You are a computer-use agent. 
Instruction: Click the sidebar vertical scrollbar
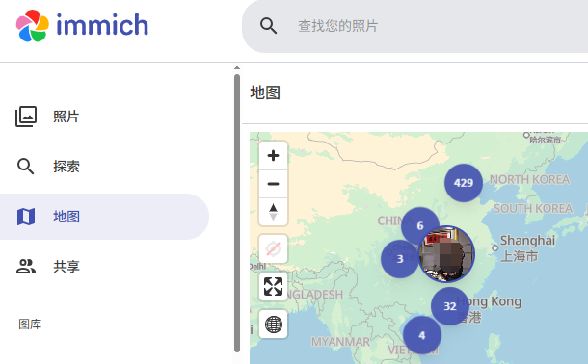coord(237,214)
